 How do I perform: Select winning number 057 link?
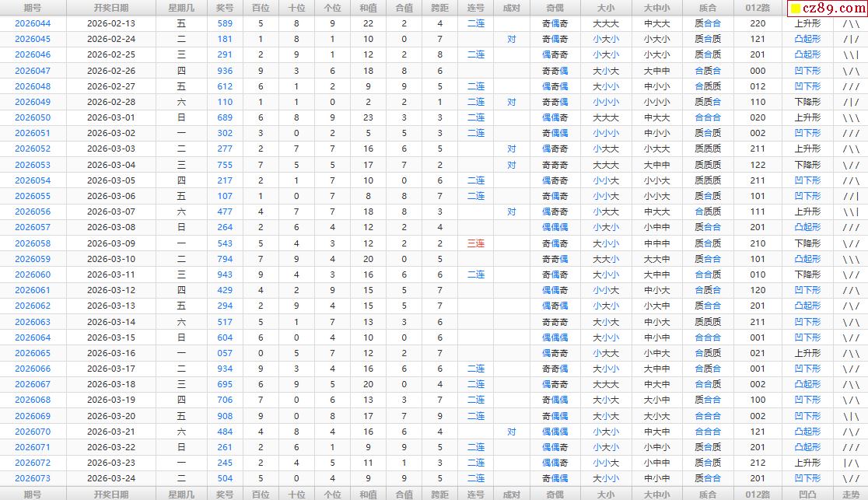[x=225, y=353]
